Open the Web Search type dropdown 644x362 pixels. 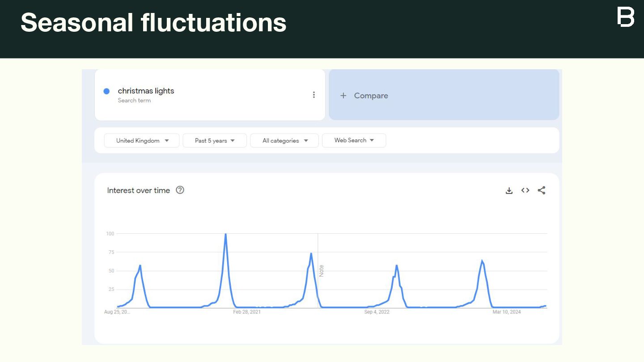(354, 140)
